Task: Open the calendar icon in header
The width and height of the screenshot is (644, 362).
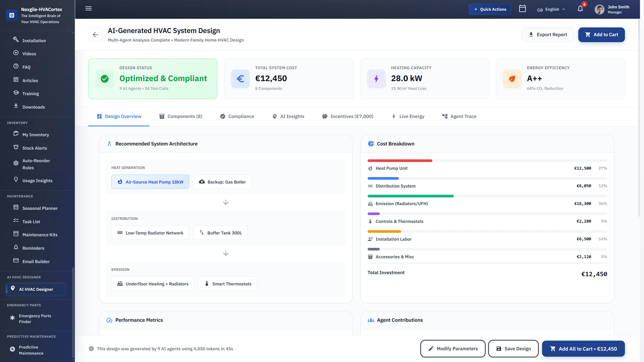Action: [522, 9]
